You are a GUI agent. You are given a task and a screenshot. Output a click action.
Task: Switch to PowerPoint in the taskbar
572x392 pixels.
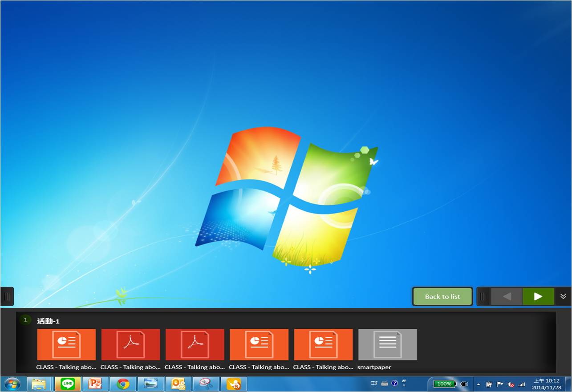(x=95, y=384)
